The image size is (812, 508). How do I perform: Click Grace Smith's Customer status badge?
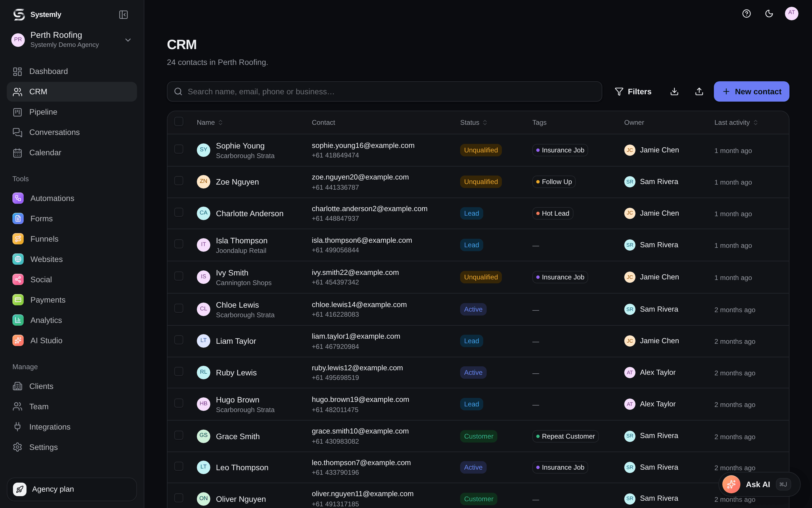478,436
